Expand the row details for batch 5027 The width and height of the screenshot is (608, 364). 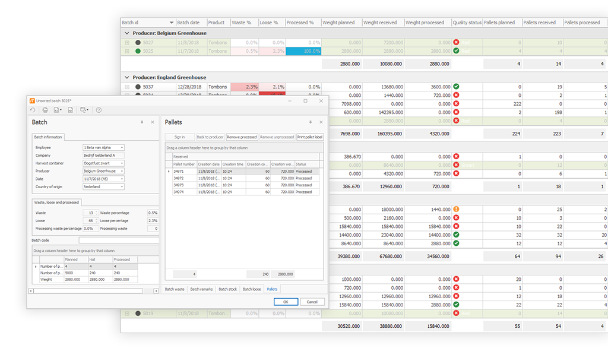point(127,43)
